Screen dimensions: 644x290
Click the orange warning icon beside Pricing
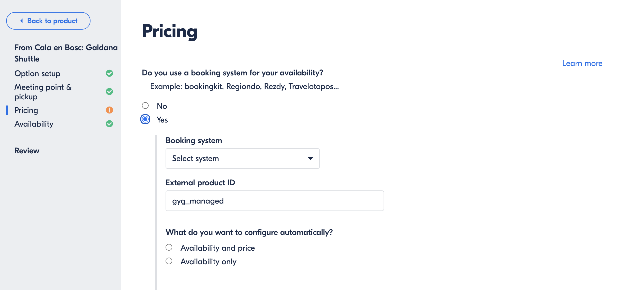point(110,110)
